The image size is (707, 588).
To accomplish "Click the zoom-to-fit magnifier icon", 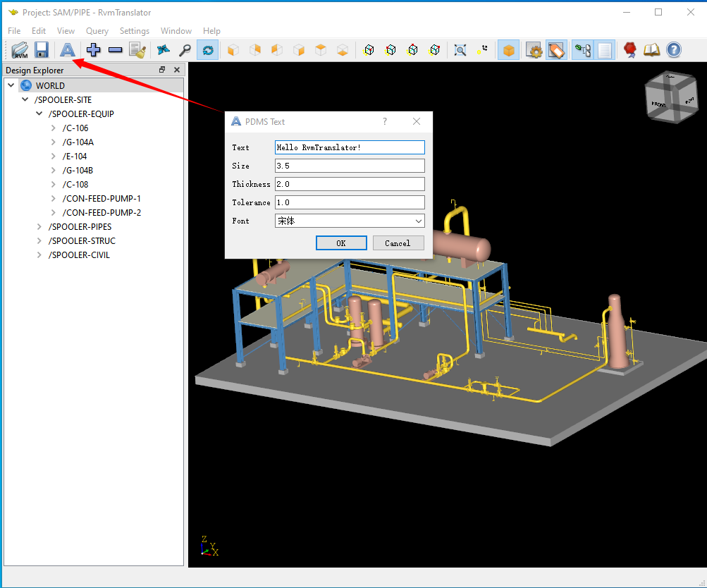I will [460, 50].
